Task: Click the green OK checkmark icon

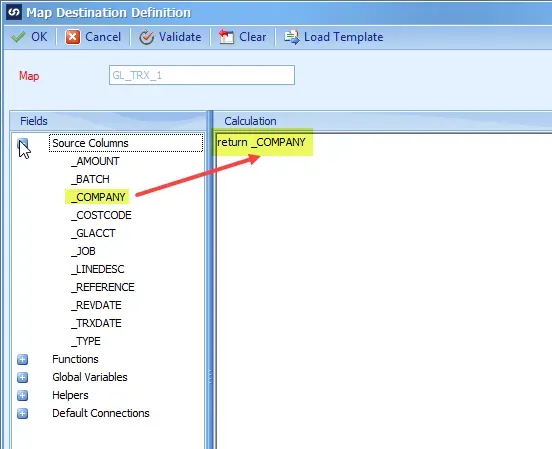Action: [18, 37]
